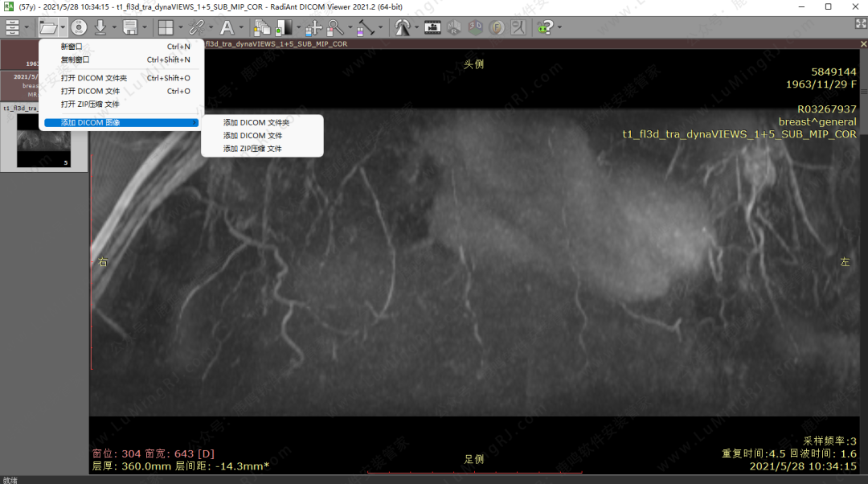Click the 3D volume rendering cube icon
The image size is (868, 484).
point(476,27)
